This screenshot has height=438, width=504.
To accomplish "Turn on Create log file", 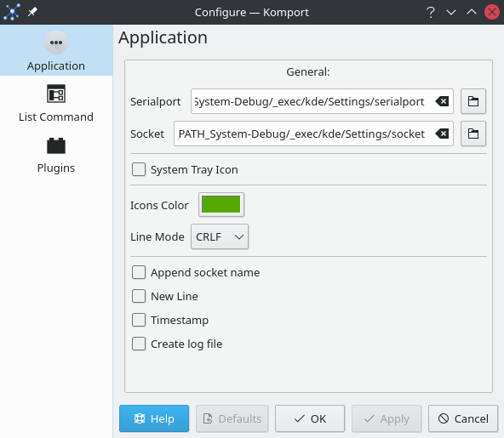I will [x=139, y=344].
